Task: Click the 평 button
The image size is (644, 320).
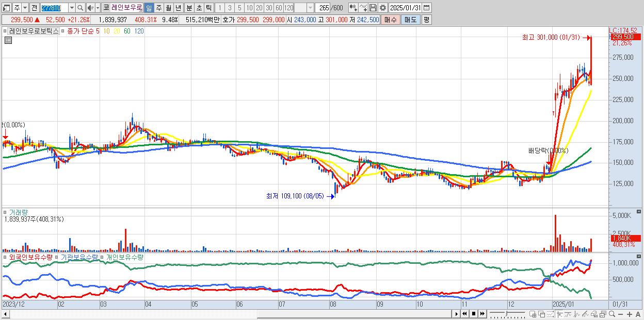Action: [x=426, y=20]
